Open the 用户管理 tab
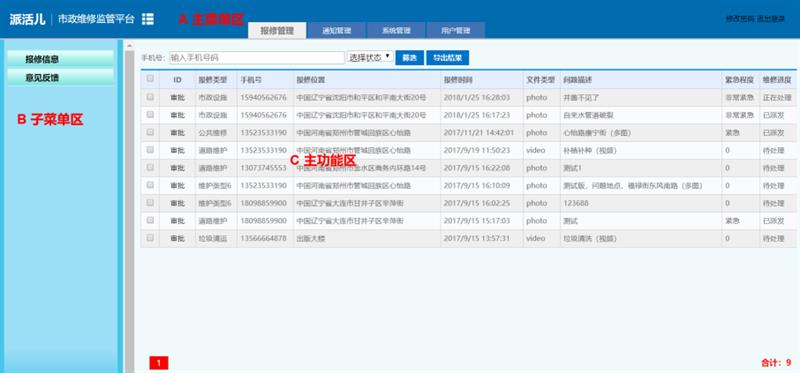 click(x=456, y=31)
